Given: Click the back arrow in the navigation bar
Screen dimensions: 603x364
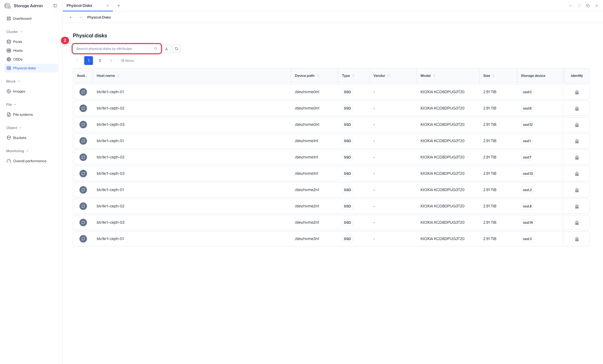Looking at the screenshot, I should click(x=71, y=17).
